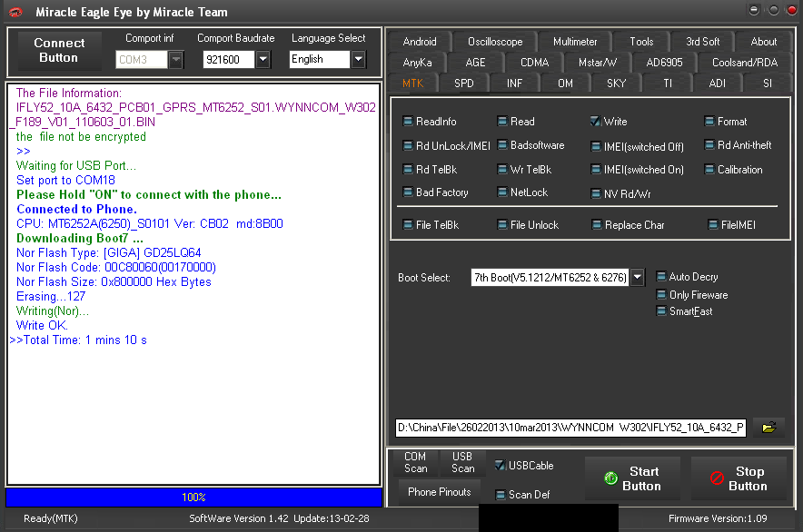This screenshot has height=532, width=803.
Task: Toggle IMEI(switched Off) checkbox
Action: pos(596,147)
